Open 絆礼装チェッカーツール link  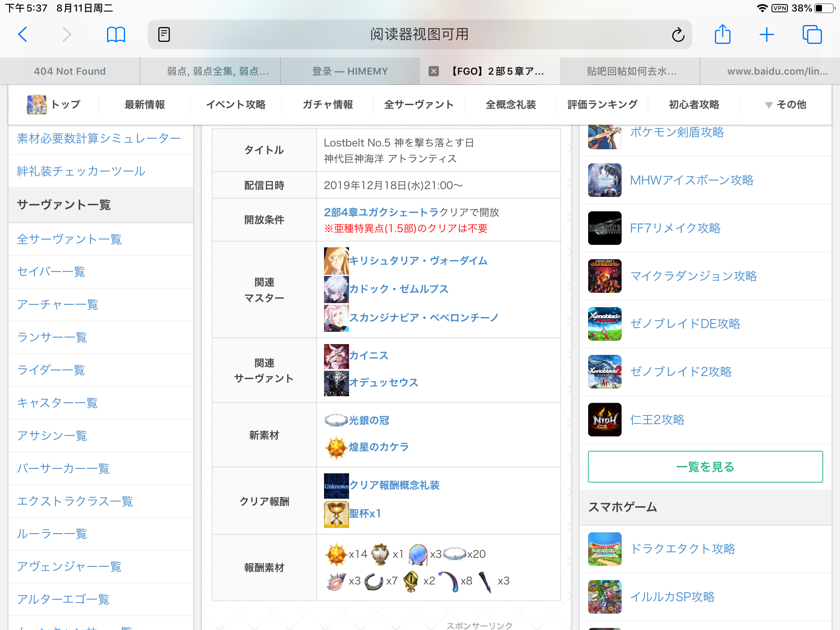[x=81, y=171]
